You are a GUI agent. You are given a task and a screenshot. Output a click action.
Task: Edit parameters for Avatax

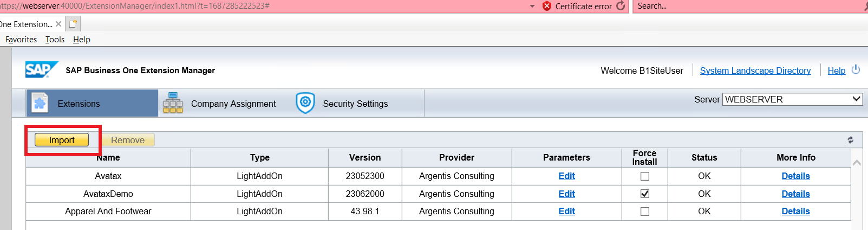pos(566,176)
